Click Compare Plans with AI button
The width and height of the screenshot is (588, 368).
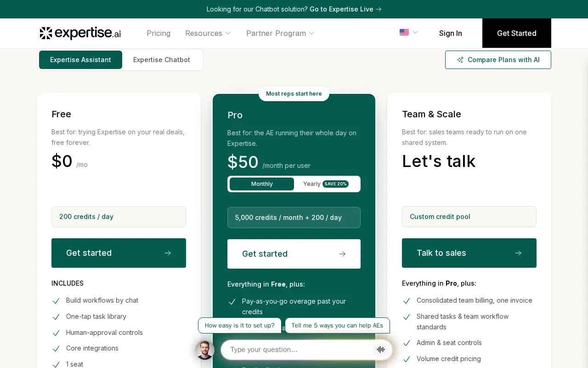click(498, 60)
